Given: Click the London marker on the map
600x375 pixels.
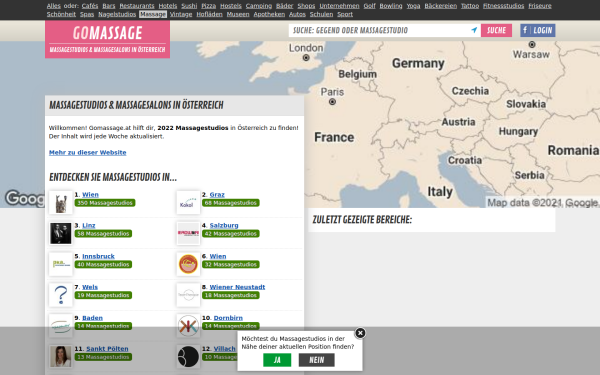Looking at the screenshot, I should pos(306,58).
